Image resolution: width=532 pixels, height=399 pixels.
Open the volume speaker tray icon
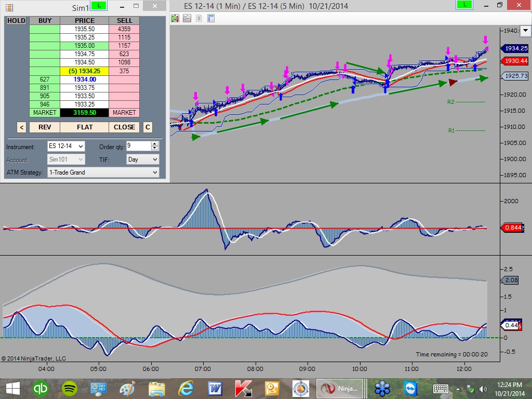click(483, 389)
